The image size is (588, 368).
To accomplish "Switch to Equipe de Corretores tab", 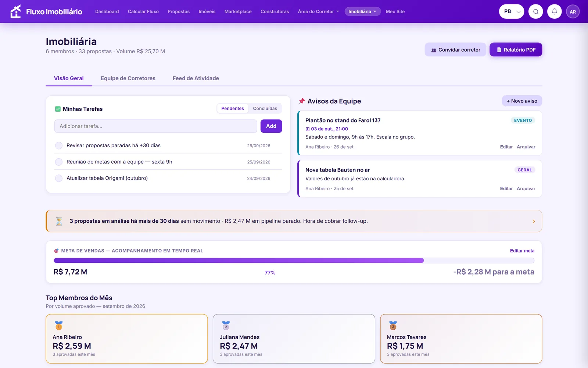I will tap(128, 78).
